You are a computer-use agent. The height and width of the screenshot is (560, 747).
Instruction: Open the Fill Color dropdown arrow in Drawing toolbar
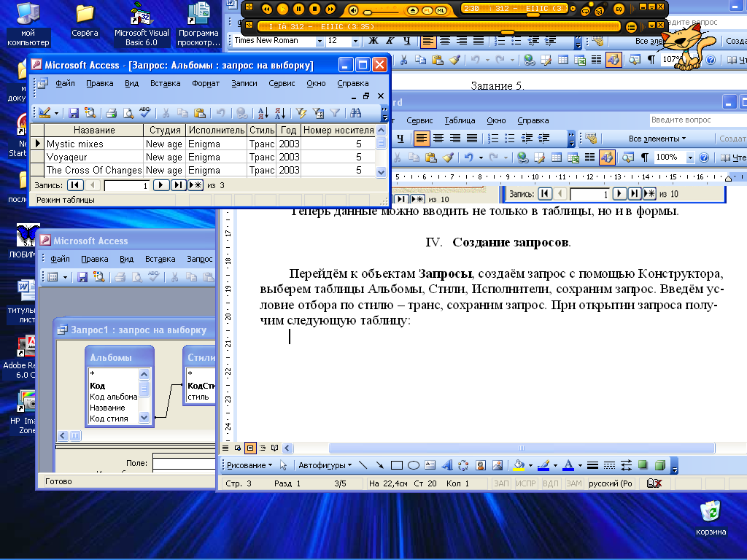tap(530, 466)
